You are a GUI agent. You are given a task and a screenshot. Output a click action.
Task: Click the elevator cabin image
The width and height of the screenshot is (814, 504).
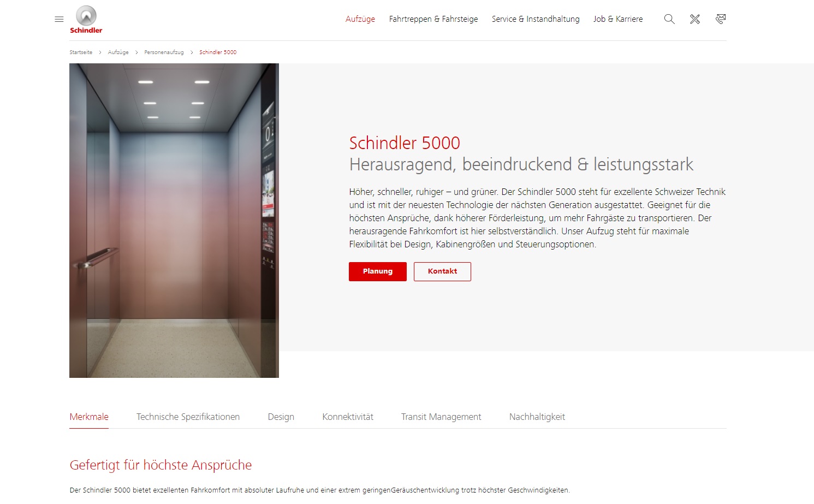tap(174, 221)
